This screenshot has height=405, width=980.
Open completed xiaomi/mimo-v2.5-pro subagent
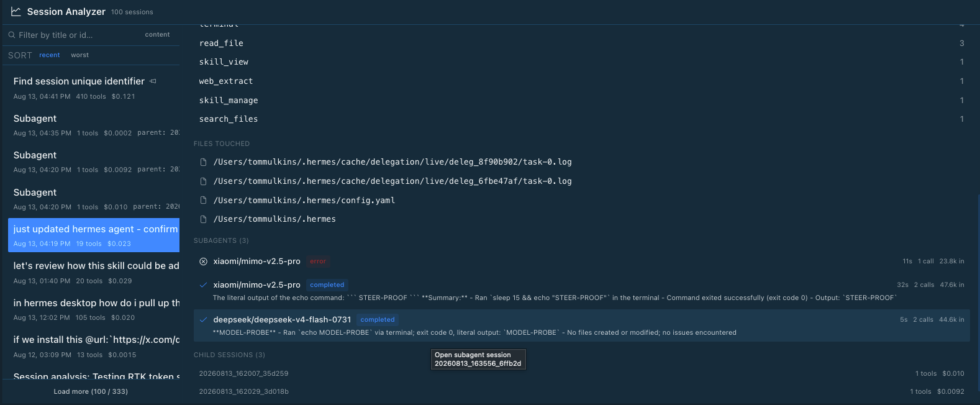coord(581,291)
